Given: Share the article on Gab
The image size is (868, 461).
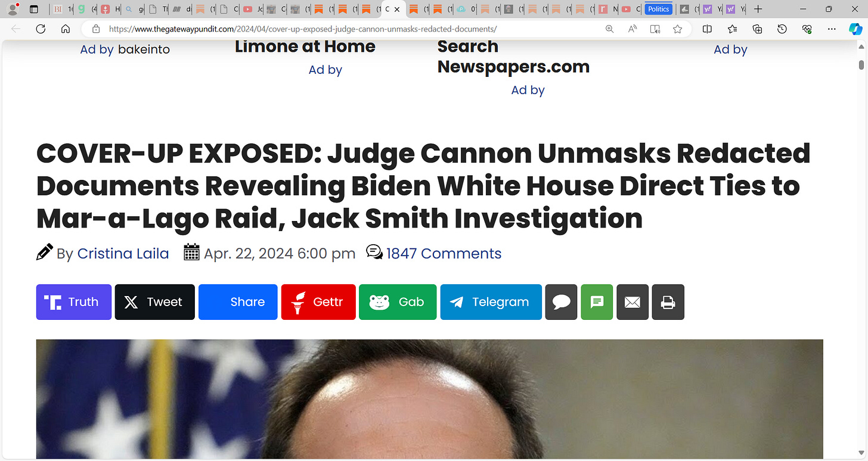Looking at the screenshot, I should pyautogui.click(x=398, y=302).
